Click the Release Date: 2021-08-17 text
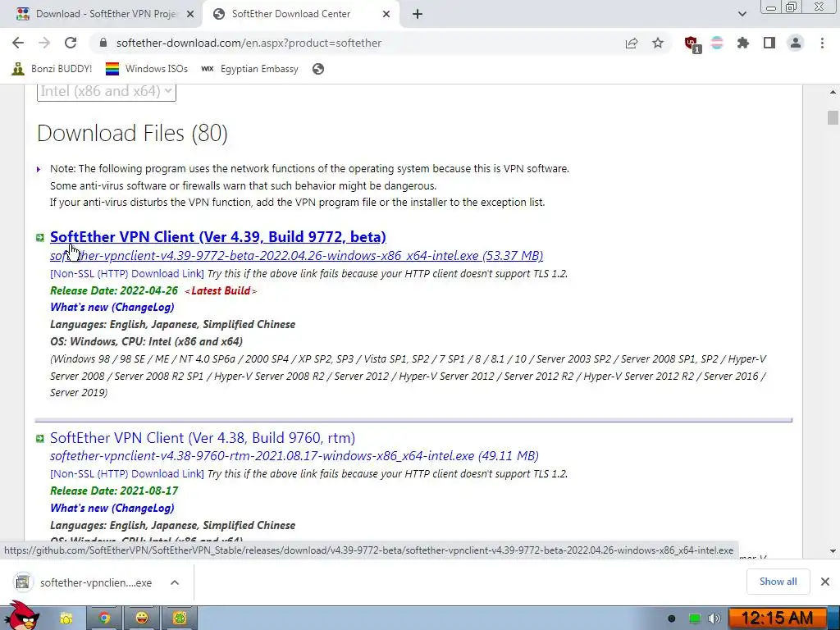This screenshot has height=630, width=840. 114,491
